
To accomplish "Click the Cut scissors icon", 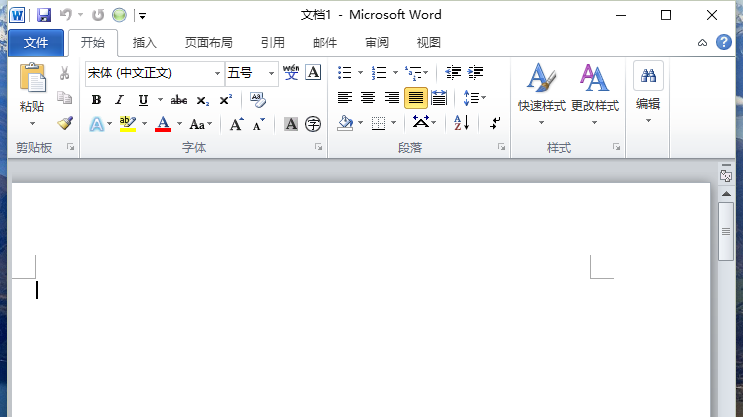I will (x=64, y=73).
